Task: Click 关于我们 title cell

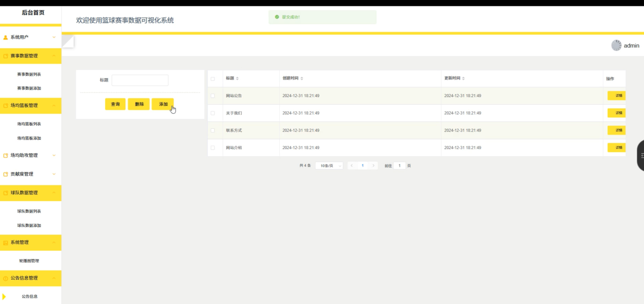Action: coord(234,113)
